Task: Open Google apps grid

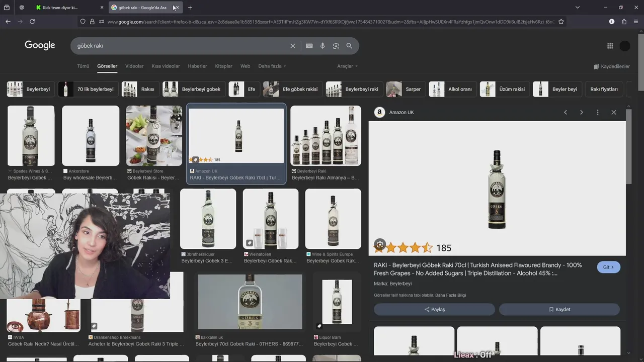Action: (610, 46)
